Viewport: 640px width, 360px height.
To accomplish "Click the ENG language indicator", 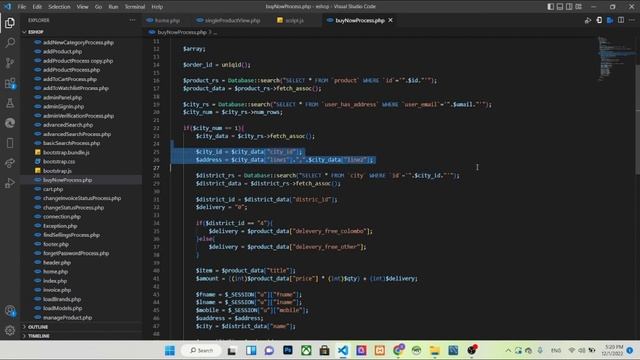I will pyautogui.click(x=556, y=350).
